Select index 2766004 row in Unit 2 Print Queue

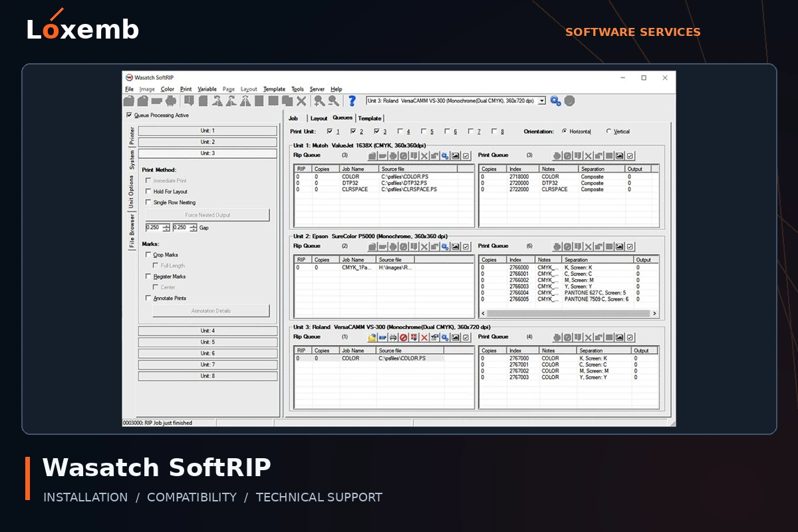(569, 293)
